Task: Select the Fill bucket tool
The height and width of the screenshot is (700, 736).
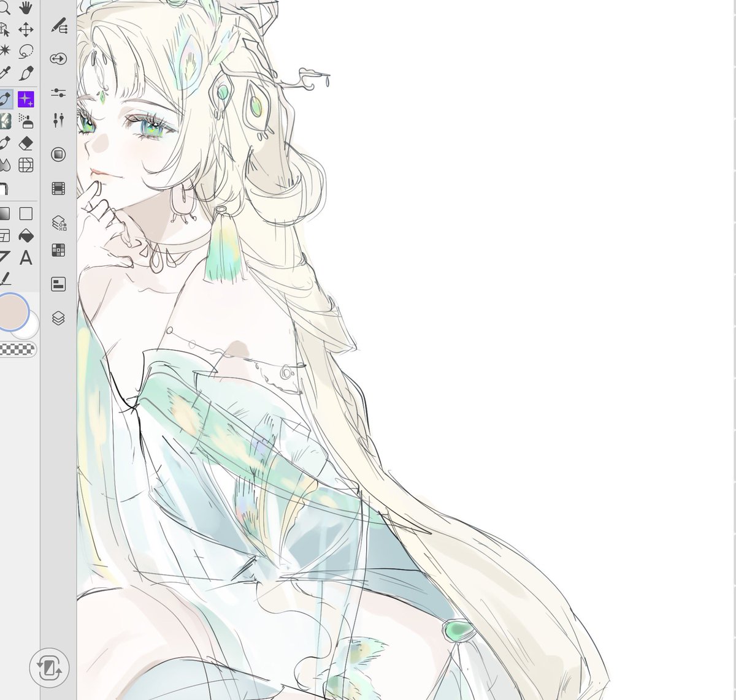Action: [26, 235]
